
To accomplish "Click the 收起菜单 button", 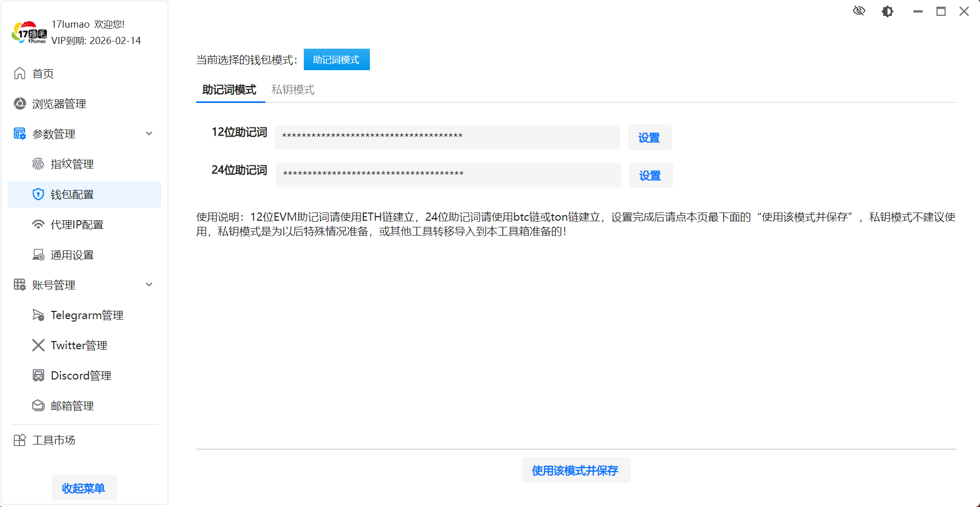I will (x=84, y=488).
